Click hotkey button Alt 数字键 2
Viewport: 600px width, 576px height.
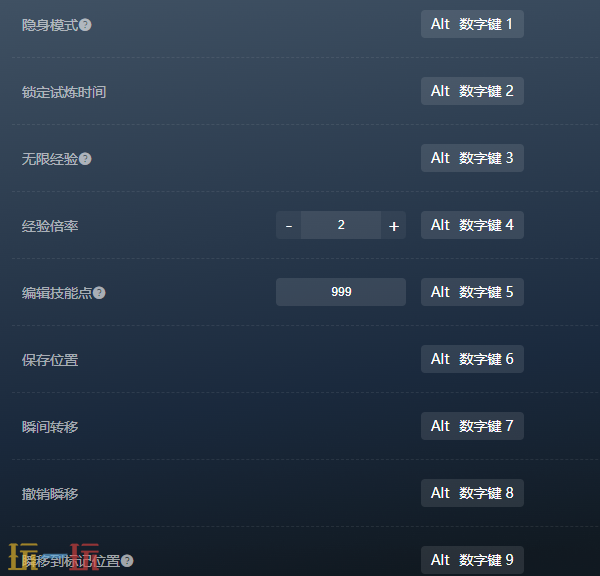(472, 91)
